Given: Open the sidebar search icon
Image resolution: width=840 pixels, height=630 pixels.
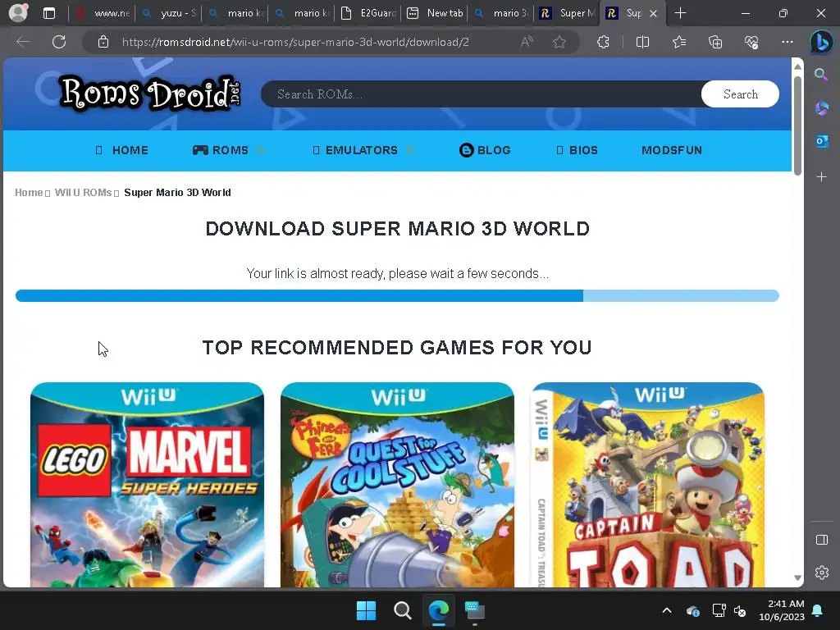Looking at the screenshot, I should [x=821, y=75].
